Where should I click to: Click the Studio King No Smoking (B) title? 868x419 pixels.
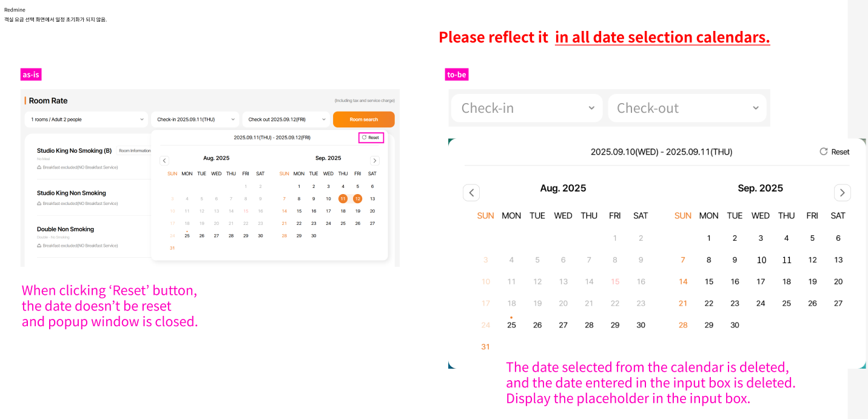74,151
